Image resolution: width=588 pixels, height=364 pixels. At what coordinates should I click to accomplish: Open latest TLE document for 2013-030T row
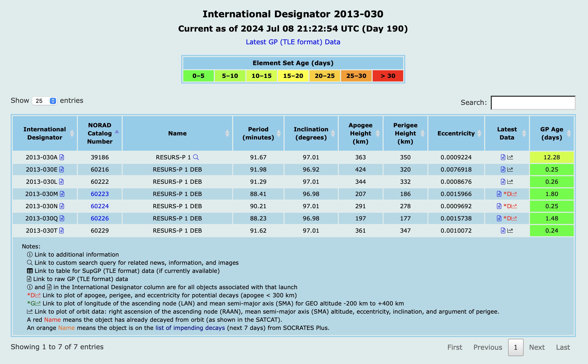tap(503, 231)
